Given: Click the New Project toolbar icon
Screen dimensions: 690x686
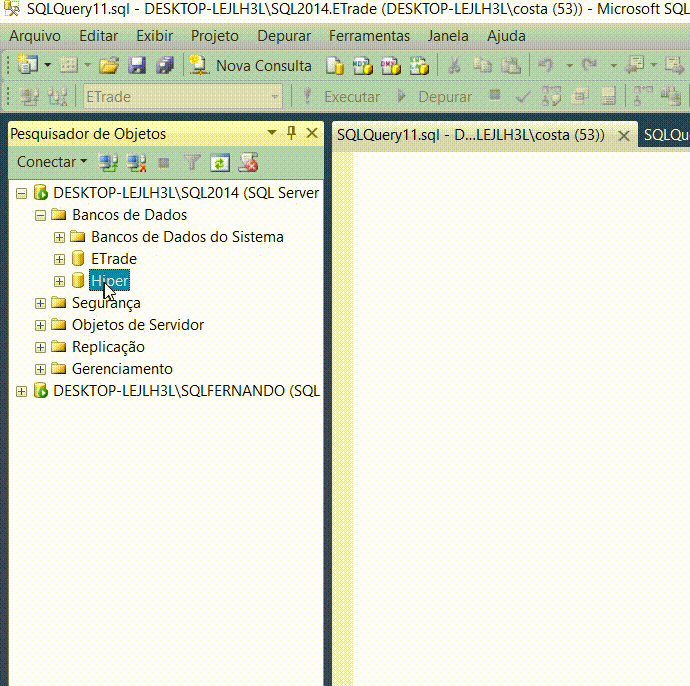Looking at the screenshot, I should pyautogui.click(x=29, y=66).
